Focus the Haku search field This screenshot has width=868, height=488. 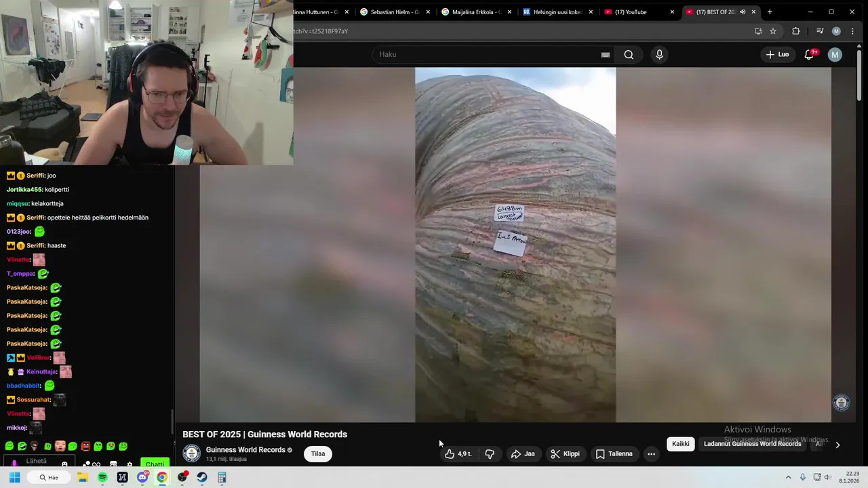pyautogui.click(x=485, y=54)
